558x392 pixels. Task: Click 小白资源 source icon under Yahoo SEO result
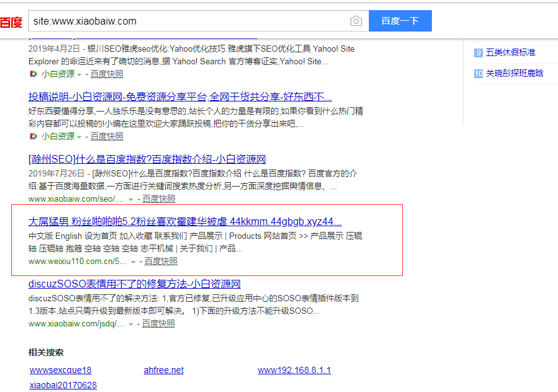click(x=33, y=74)
